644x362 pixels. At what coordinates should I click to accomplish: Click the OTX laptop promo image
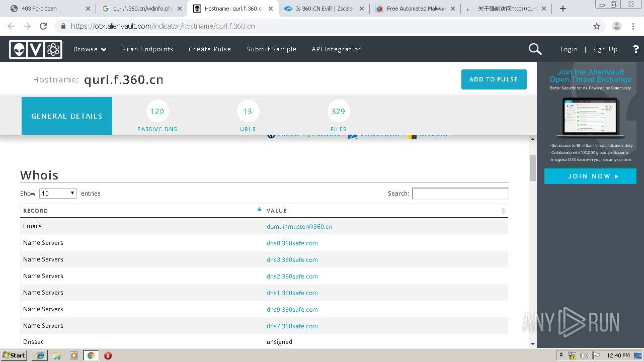click(590, 119)
